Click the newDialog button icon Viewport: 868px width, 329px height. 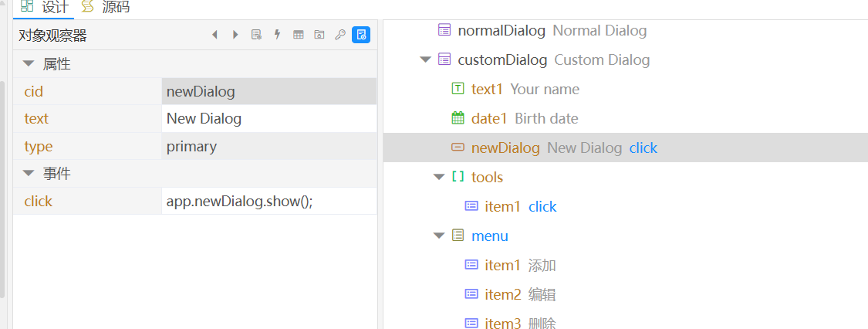pos(458,148)
